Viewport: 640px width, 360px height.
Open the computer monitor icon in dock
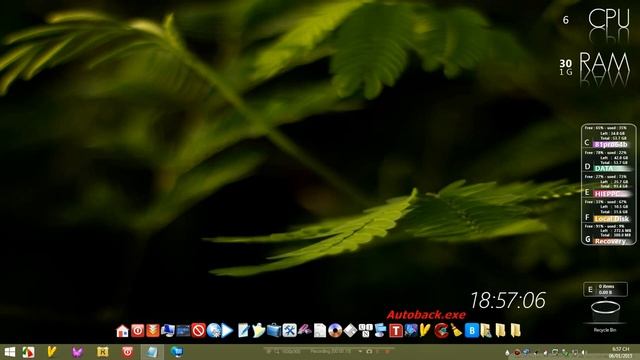pyautogui.click(x=168, y=331)
